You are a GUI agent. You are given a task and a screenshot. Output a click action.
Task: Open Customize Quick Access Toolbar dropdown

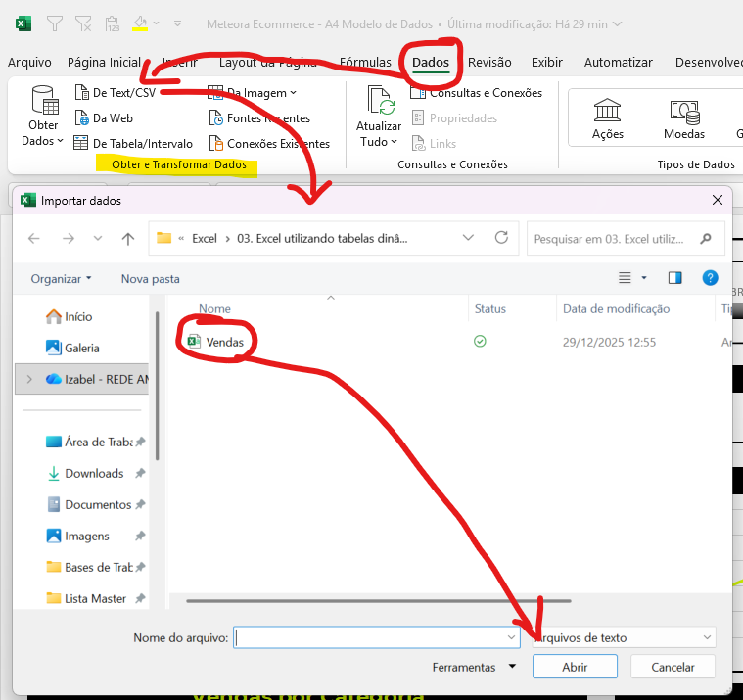click(178, 23)
